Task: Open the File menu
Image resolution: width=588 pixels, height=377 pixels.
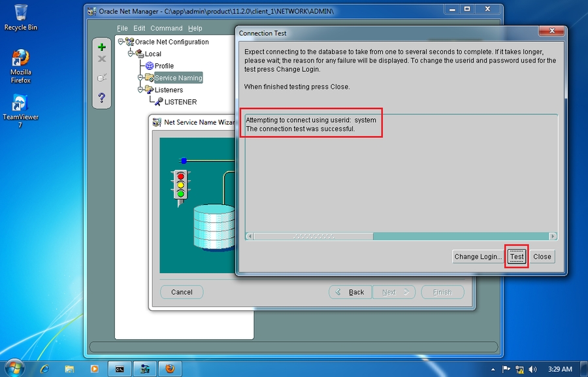Action: 122,28
